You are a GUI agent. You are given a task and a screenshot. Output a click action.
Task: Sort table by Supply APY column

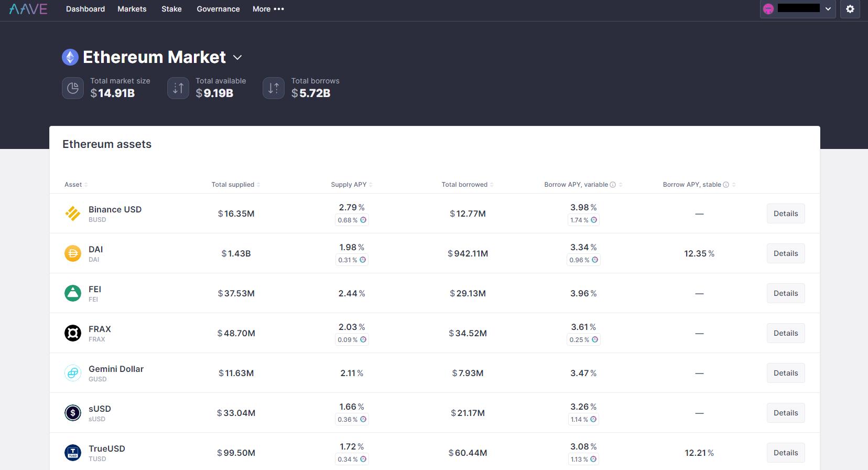coord(351,185)
